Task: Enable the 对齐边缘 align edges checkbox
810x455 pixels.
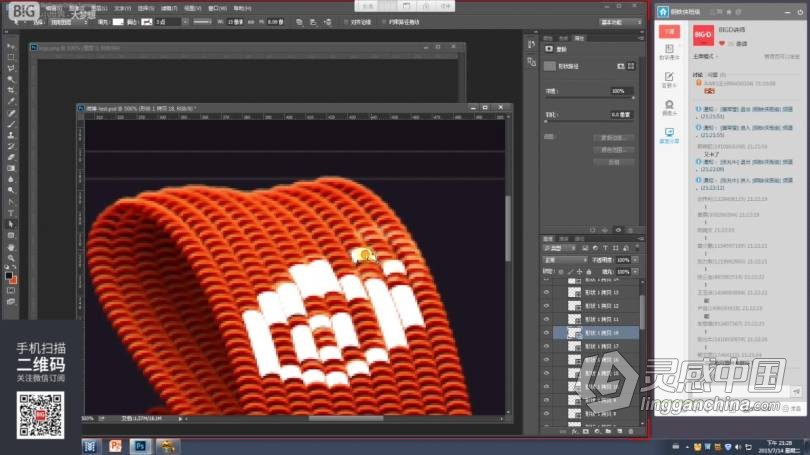Action: pyautogui.click(x=346, y=22)
